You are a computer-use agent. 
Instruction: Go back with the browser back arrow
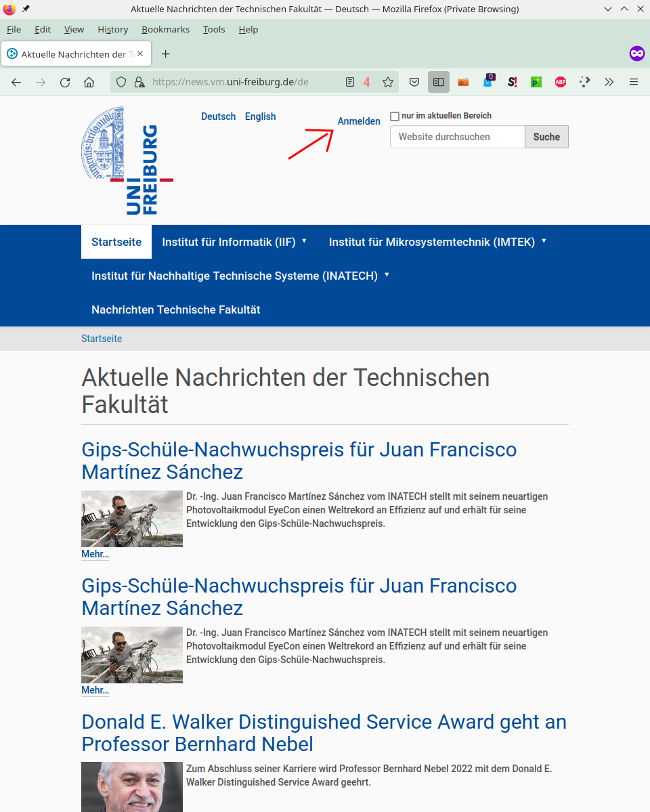[16, 82]
